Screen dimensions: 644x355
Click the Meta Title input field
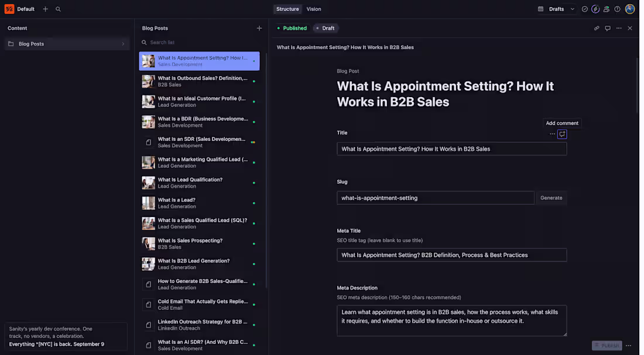tap(452, 255)
